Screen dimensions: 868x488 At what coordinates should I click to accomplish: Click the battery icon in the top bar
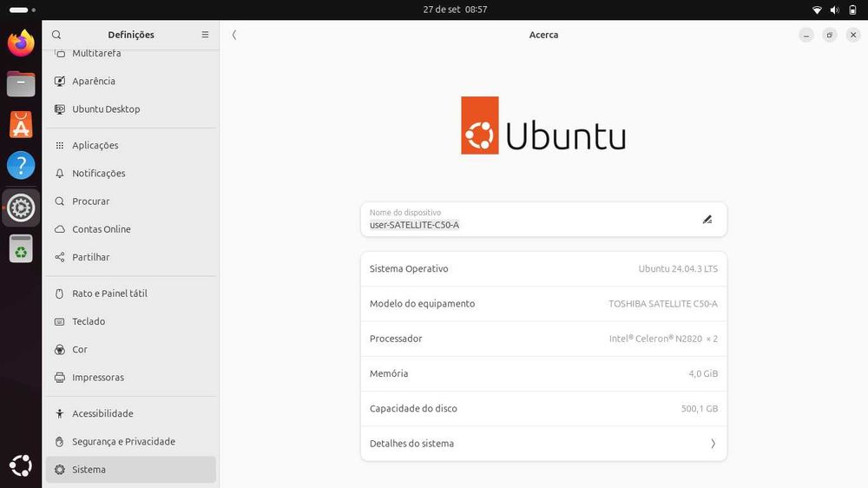852,10
